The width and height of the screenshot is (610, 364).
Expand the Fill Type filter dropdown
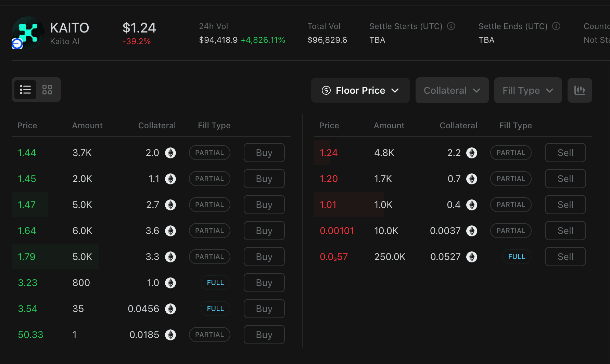[528, 90]
